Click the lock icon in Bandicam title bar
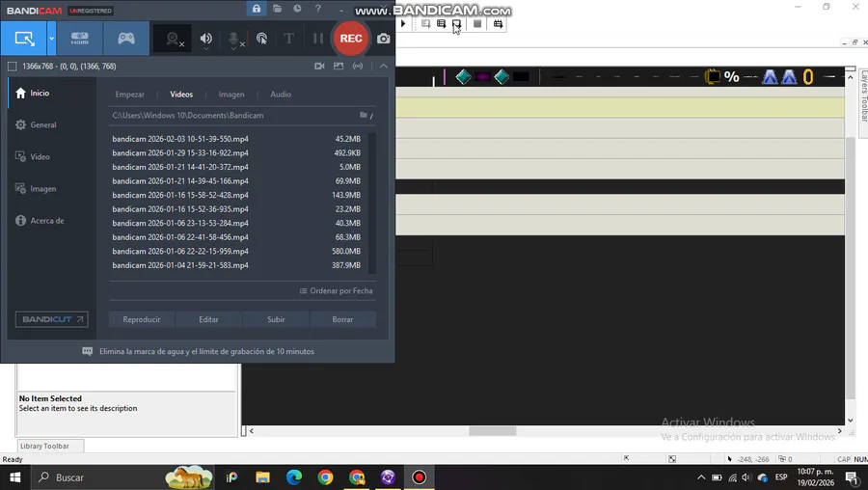Viewport: 868px width, 490px height. 257,9
